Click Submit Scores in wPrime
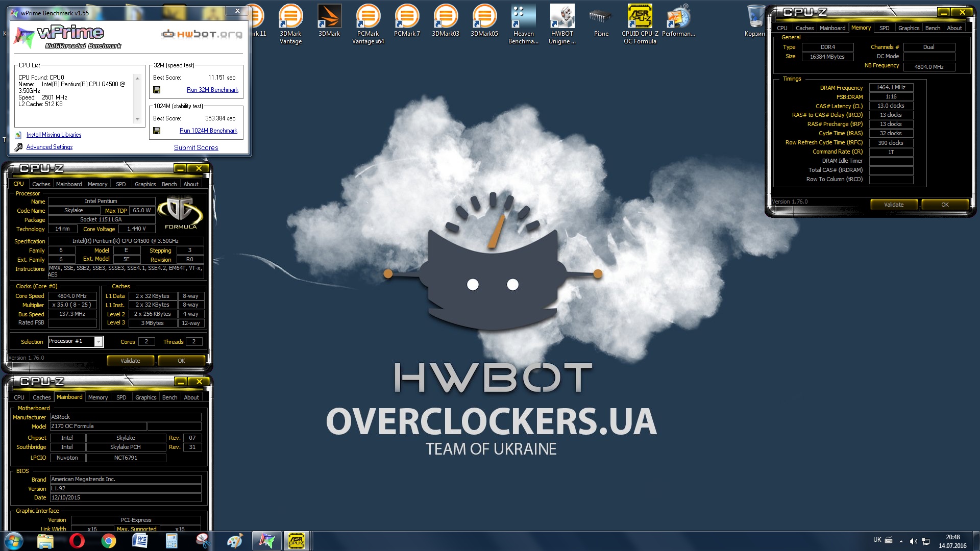This screenshot has height=551, width=980. tap(196, 147)
